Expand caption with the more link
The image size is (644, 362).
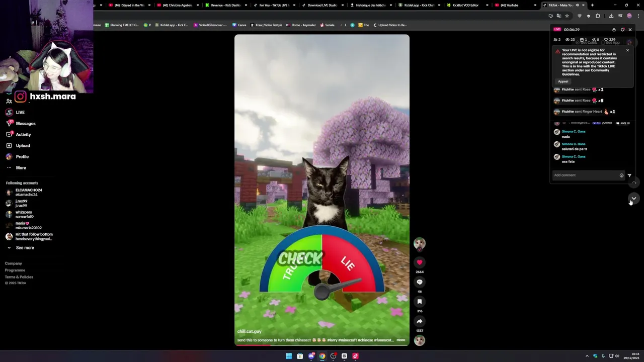[401, 340]
